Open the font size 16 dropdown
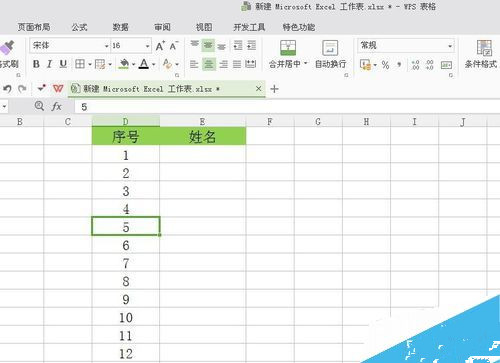 coord(147,46)
